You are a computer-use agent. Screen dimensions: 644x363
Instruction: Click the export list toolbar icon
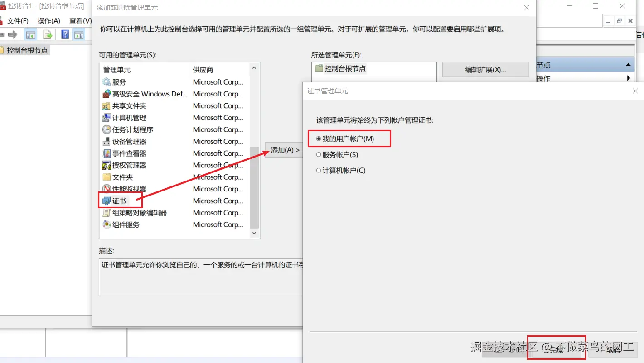pyautogui.click(x=47, y=34)
